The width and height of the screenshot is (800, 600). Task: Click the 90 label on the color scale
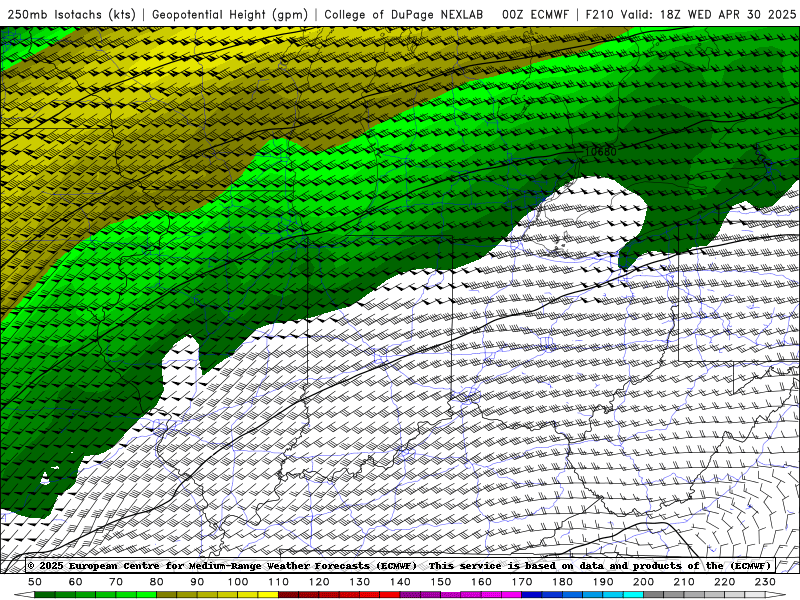[x=197, y=582]
